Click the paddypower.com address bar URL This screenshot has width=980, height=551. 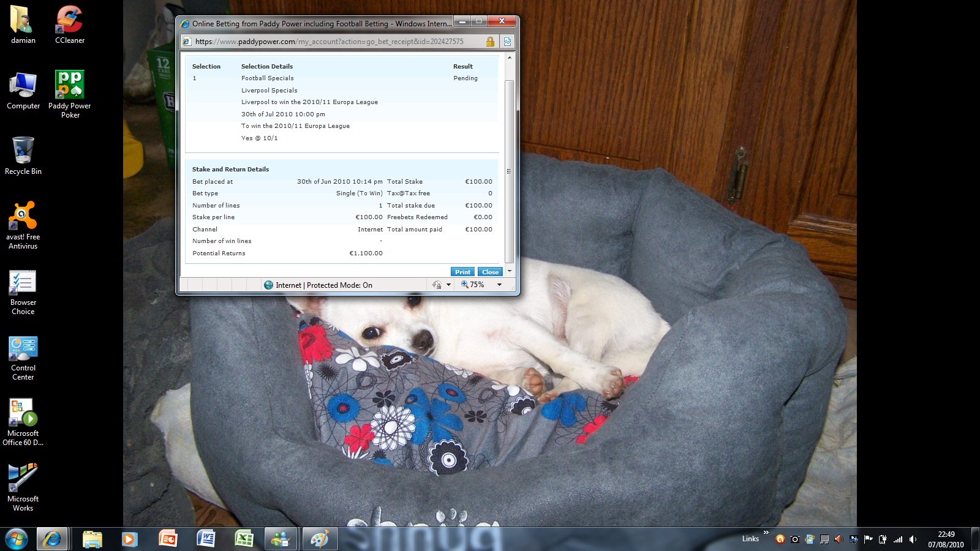click(329, 42)
